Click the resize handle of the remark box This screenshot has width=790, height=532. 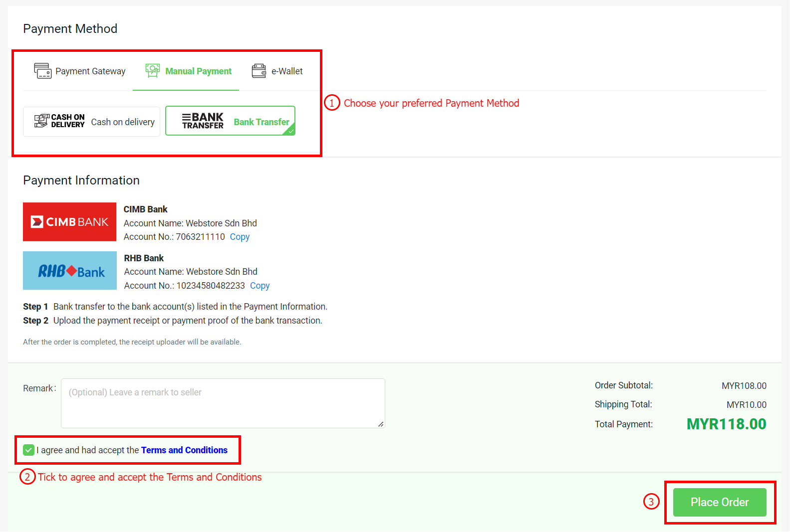point(381,424)
